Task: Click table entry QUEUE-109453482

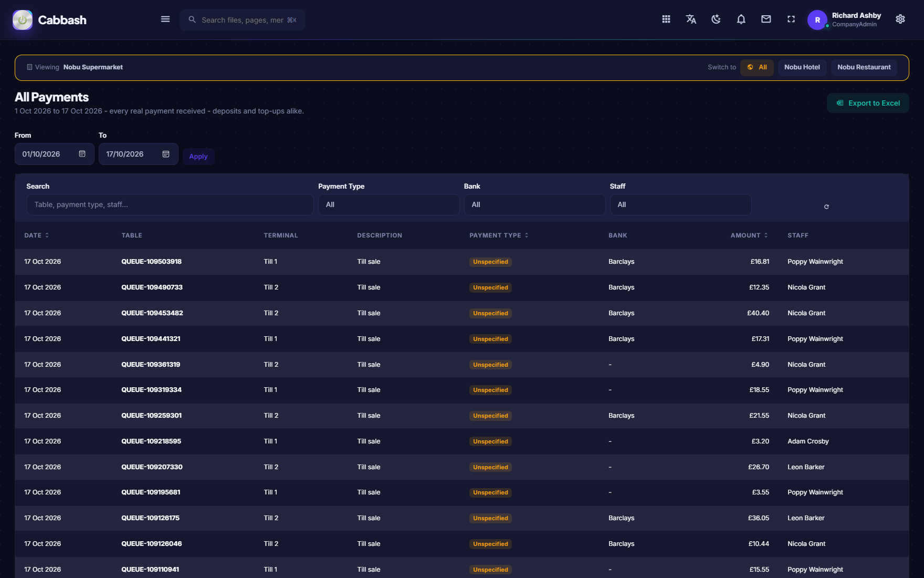Action: [152, 313]
